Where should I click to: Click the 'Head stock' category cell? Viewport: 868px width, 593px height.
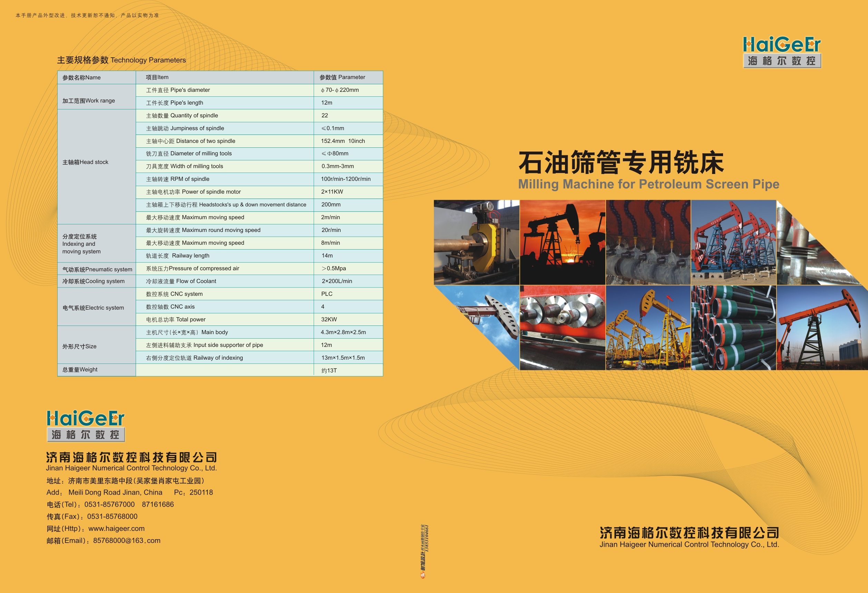pyautogui.click(x=97, y=167)
